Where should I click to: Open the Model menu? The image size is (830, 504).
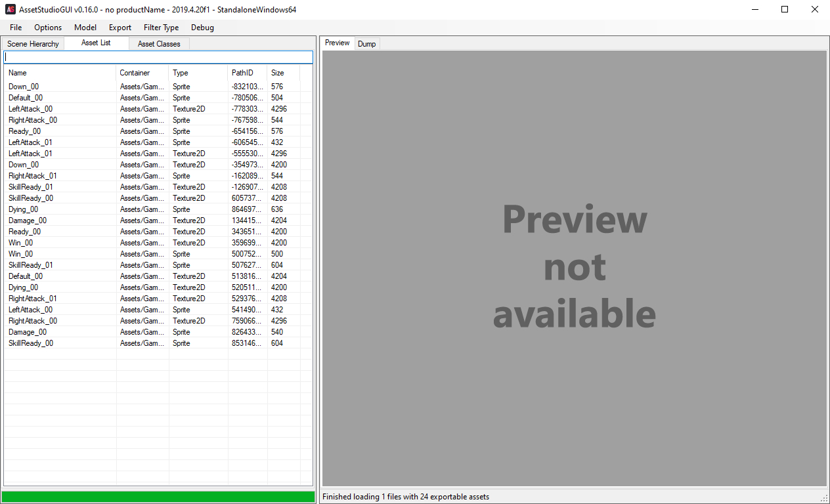85,28
